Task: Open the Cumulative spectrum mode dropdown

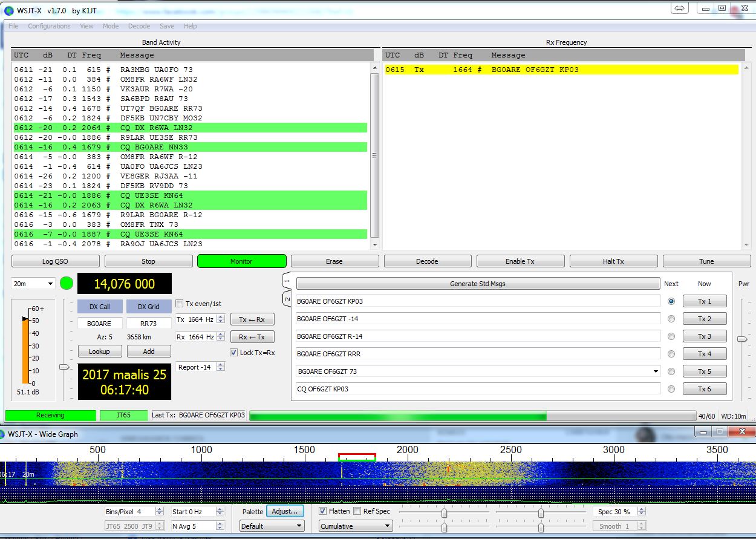Action: pyautogui.click(x=356, y=526)
